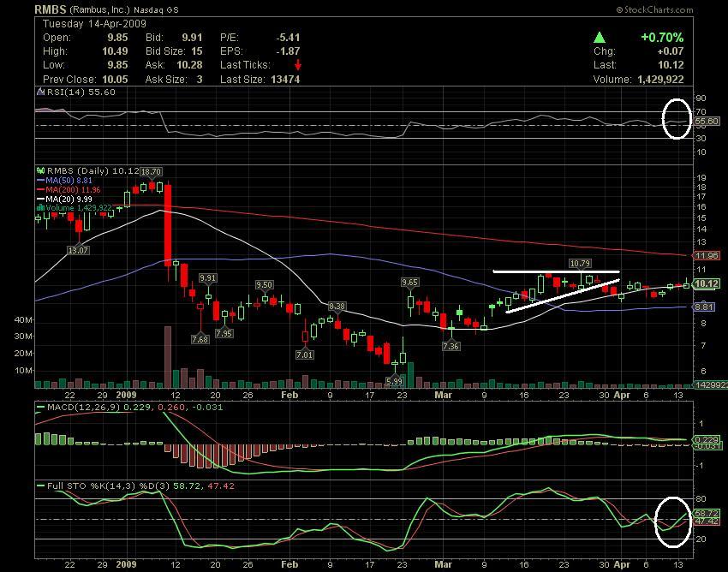The image size is (728, 572).
Task: Click the EPS value -1.87
Action: (288, 51)
